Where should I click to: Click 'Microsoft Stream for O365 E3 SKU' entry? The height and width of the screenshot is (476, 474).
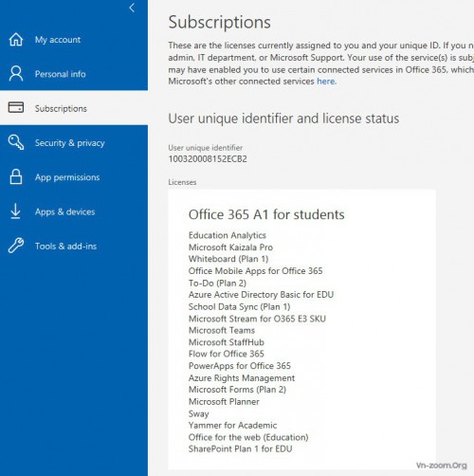tap(257, 319)
